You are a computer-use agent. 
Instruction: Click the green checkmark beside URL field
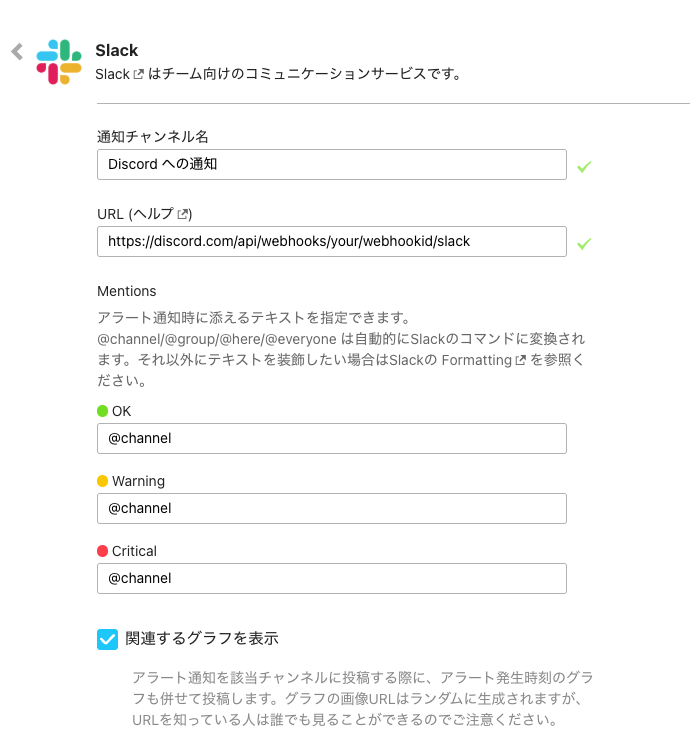(584, 243)
